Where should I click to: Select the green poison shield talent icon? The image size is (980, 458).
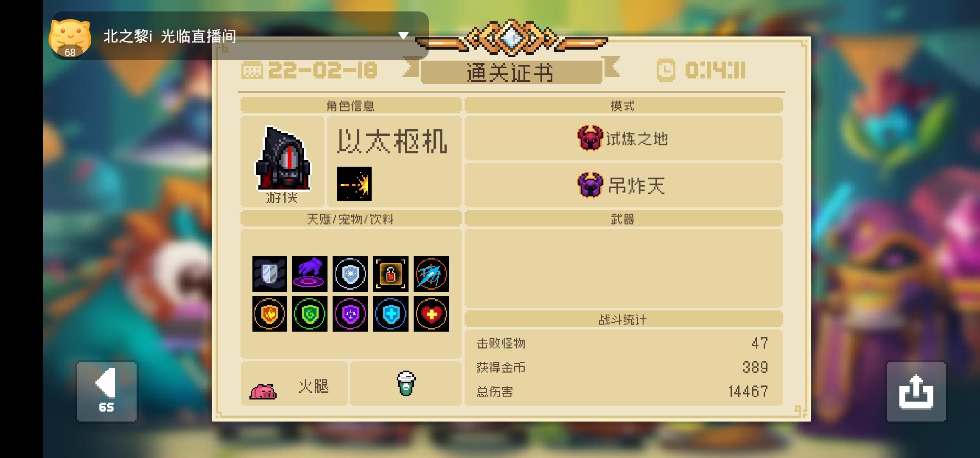pos(310,314)
